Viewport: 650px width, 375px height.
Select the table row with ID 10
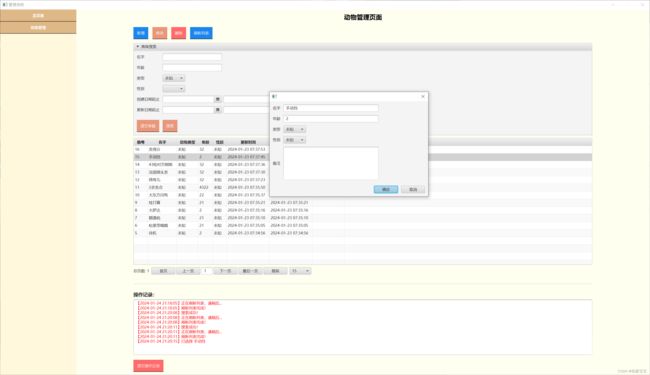coord(363,195)
